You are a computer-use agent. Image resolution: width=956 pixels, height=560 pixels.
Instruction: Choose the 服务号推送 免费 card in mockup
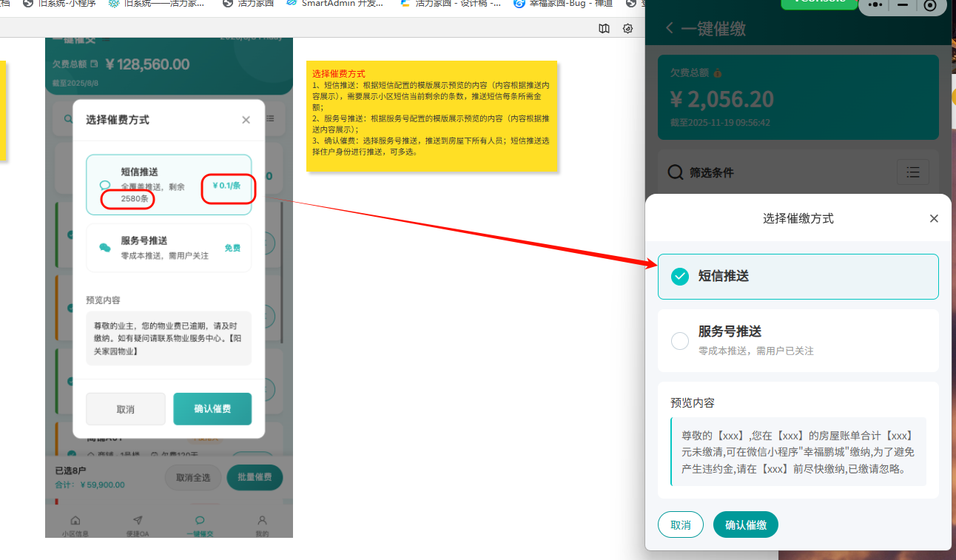(169, 248)
